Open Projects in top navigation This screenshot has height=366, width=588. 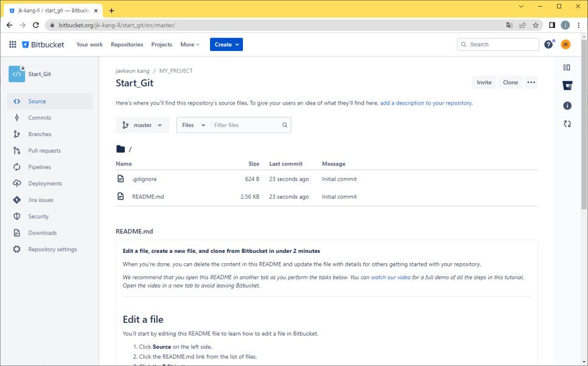pos(162,44)
